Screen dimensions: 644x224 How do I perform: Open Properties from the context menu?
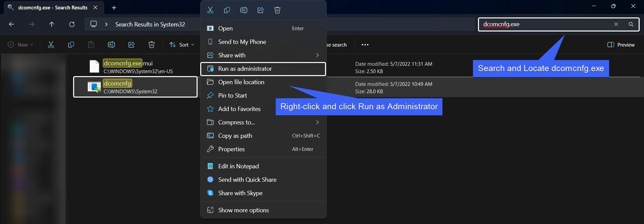(x=263, y=149)
